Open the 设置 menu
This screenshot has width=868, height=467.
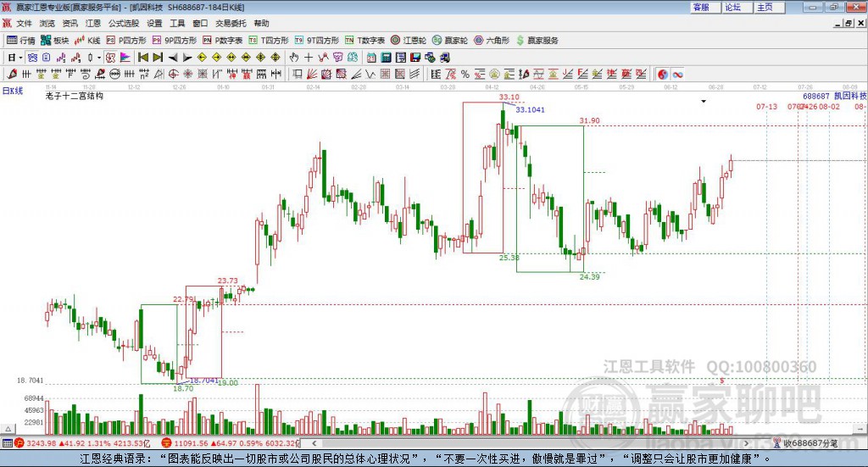click(154, 23)
